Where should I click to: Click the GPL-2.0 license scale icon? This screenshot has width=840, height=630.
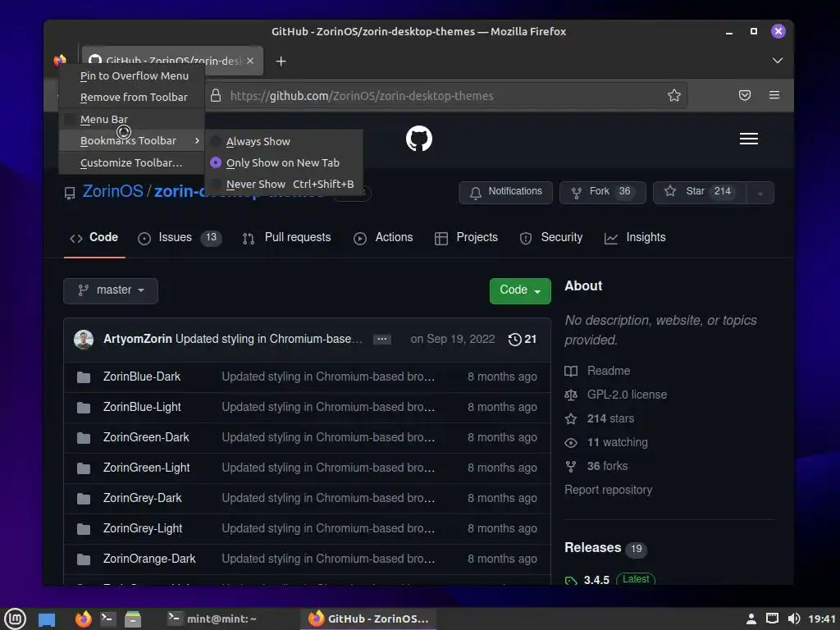[x=571, y=395]
